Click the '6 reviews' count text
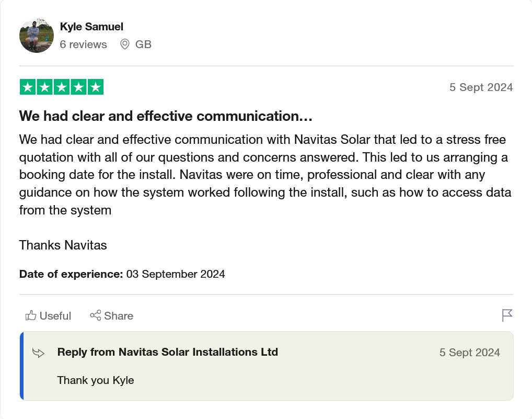This screenshot has height=419, width=532. (83, 44)
